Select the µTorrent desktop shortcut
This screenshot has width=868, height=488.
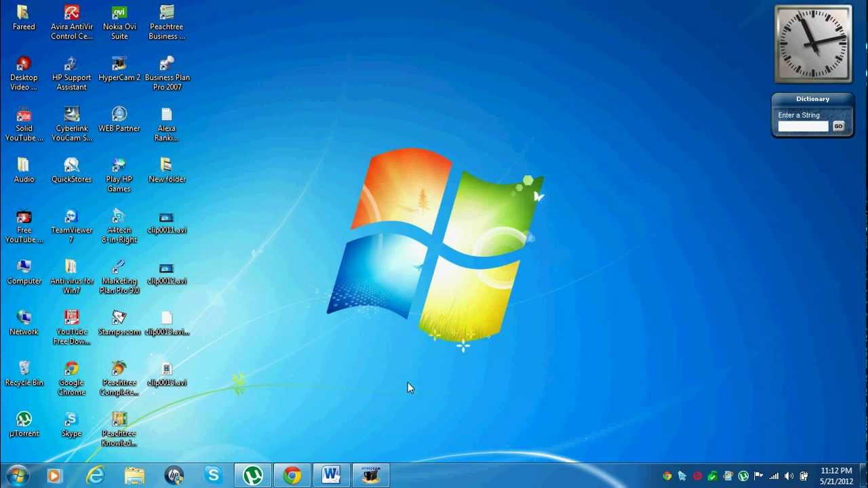[x=24, y=425]
